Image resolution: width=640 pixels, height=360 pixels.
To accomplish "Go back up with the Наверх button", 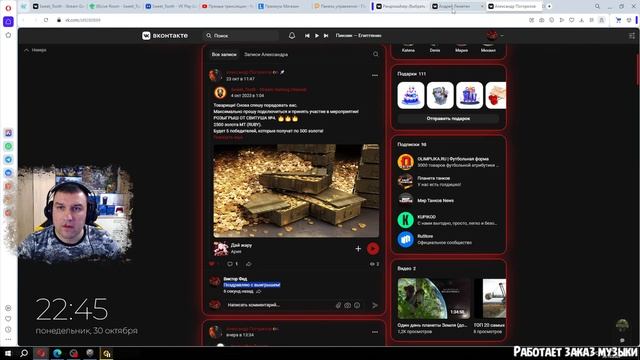I will [35, 50].
